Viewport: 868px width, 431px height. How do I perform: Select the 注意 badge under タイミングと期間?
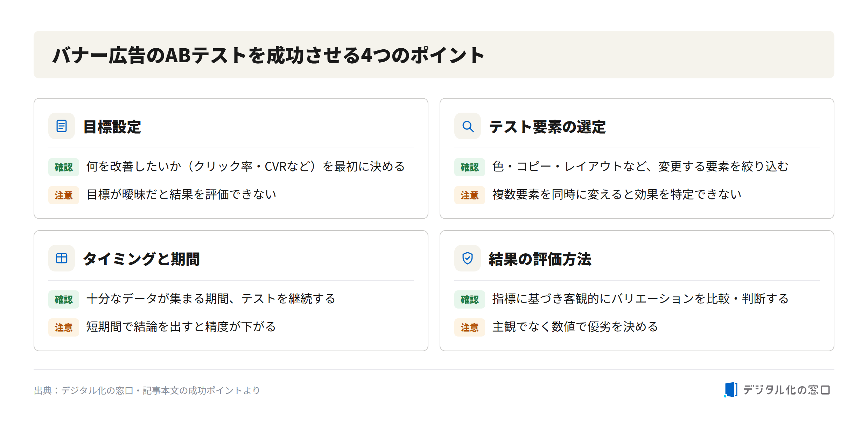pos(64,327)
